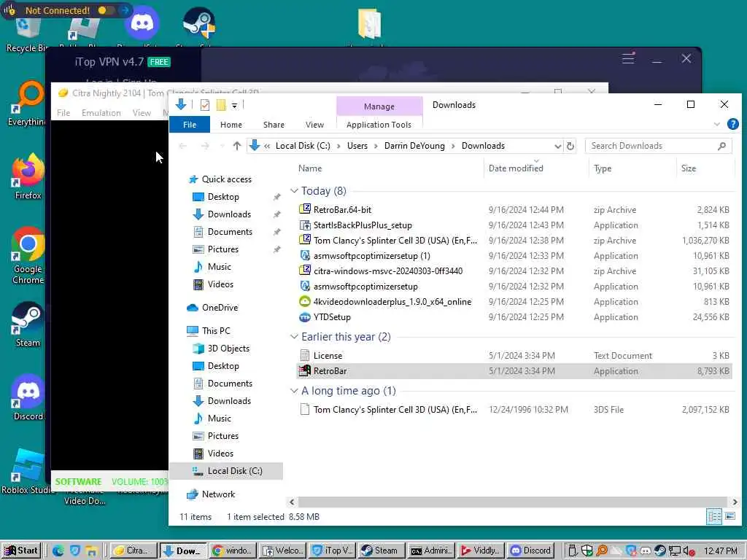Screen dimensions: 747x560
Task: Switch to large thumbnails view in status bar
Action: pyautogui.click(x=729, y=516)
